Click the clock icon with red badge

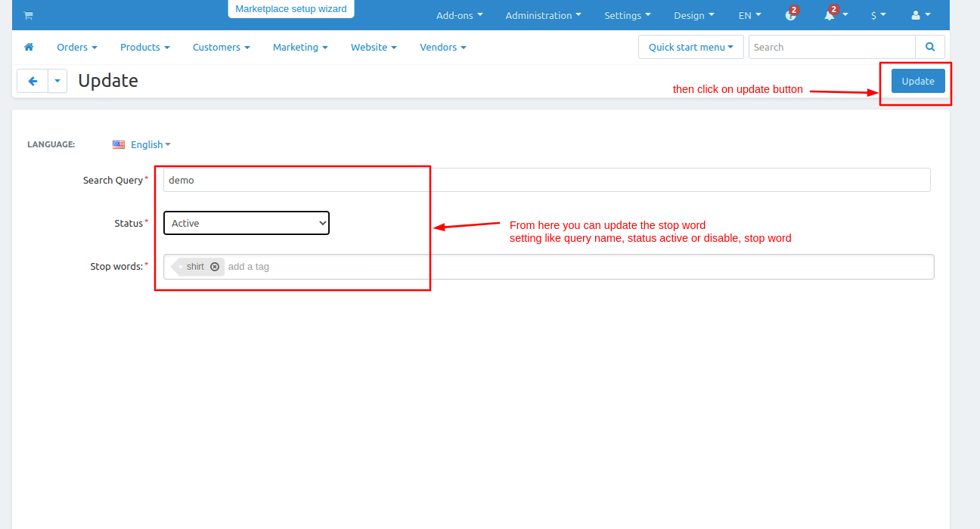(791, 15)
